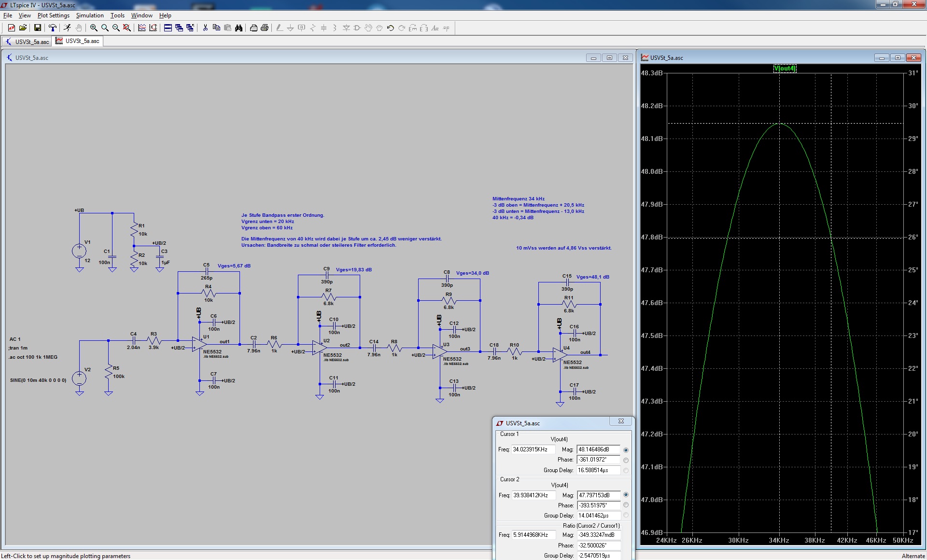Screen dimensions: 927x560
Task: Click the Copy icon in the toolbar
Action: pos(216,28)
